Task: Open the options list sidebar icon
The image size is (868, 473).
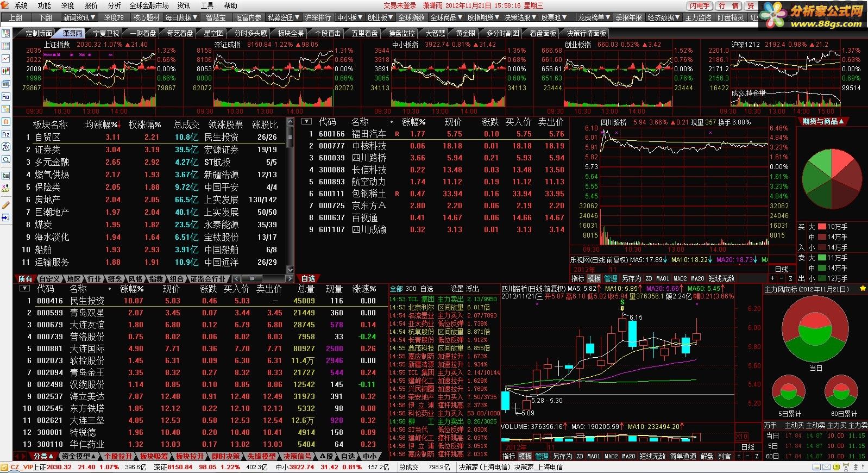Action: [x=6, y=176]
